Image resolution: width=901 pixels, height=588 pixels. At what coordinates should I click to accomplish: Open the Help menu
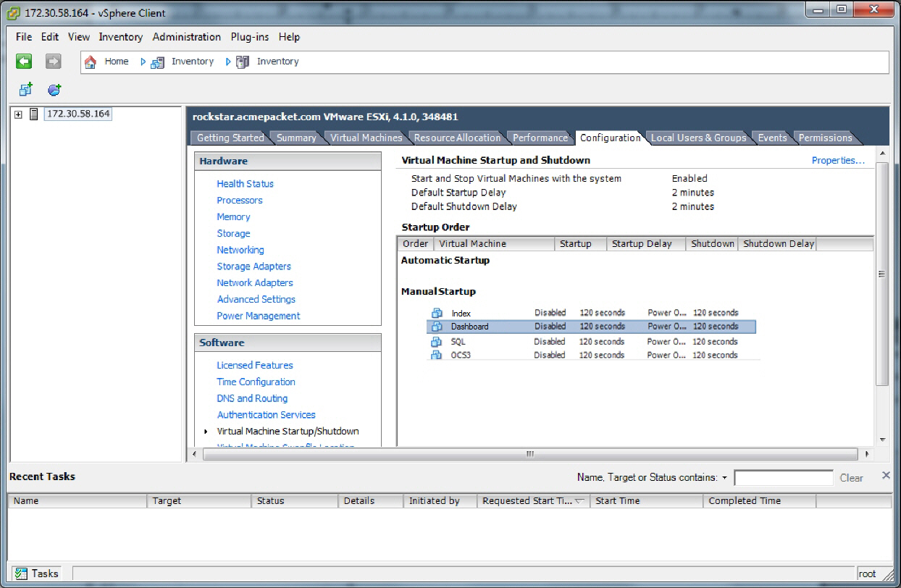(289, 37)
